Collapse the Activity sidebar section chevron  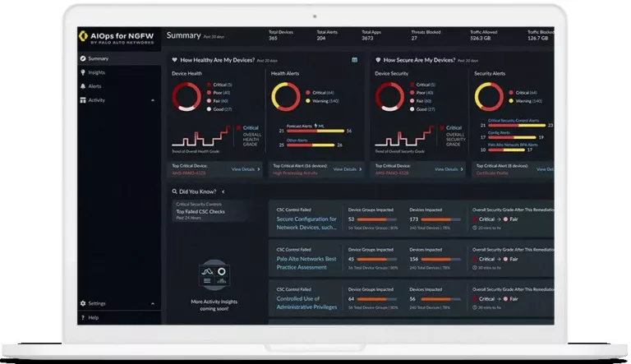pyautogui.click(x=153, y=100)
